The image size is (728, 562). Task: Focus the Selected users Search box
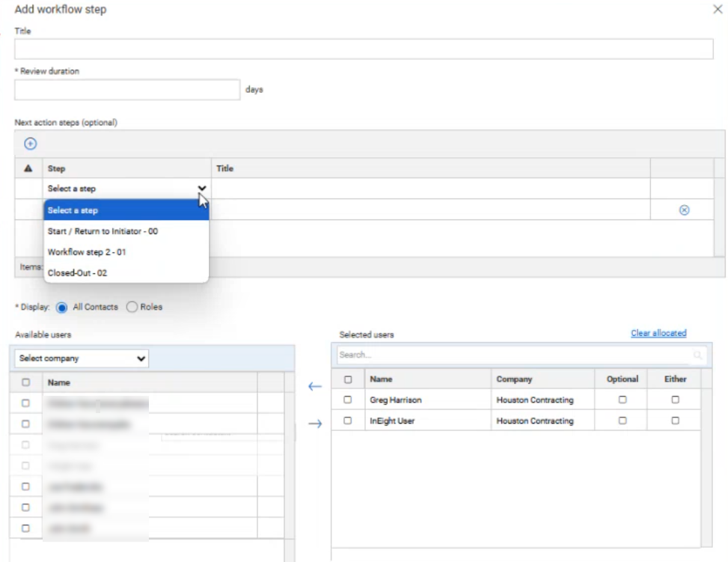(x=521, y=355)
